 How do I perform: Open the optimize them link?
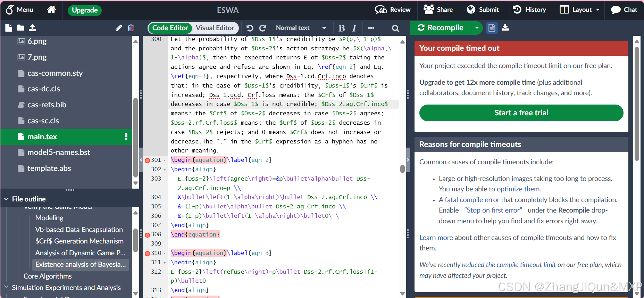pos(518,189)
